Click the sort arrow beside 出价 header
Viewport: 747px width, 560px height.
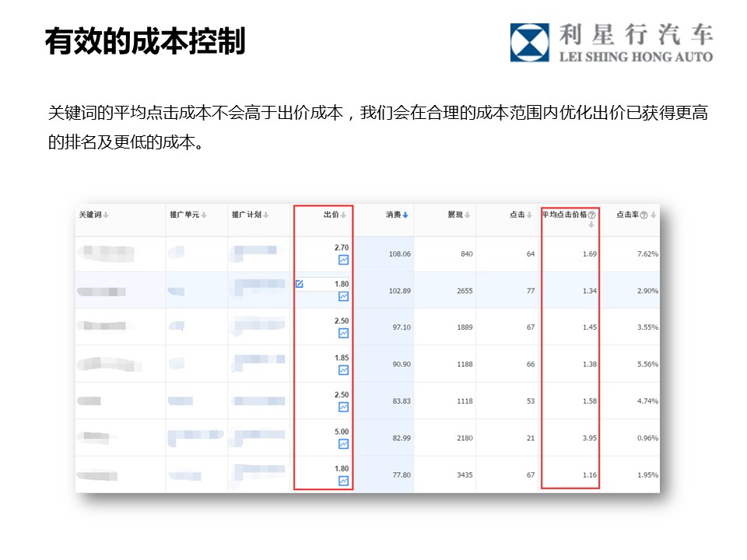point(343,215)
